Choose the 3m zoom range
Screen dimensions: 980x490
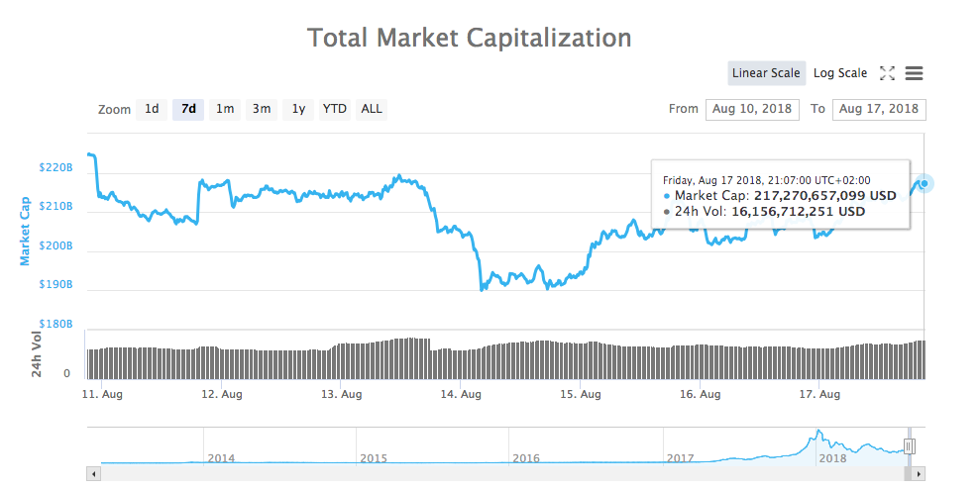(262, 109)
